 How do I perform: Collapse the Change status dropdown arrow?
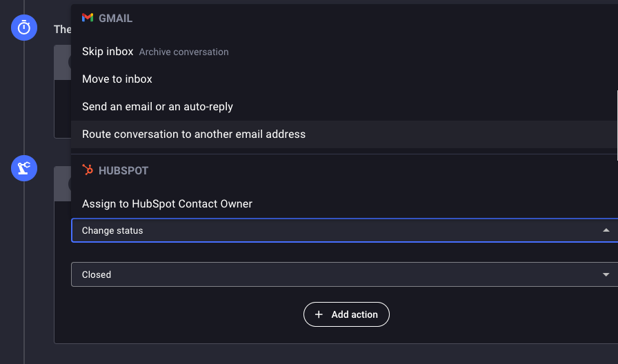[x=606, y=230]
